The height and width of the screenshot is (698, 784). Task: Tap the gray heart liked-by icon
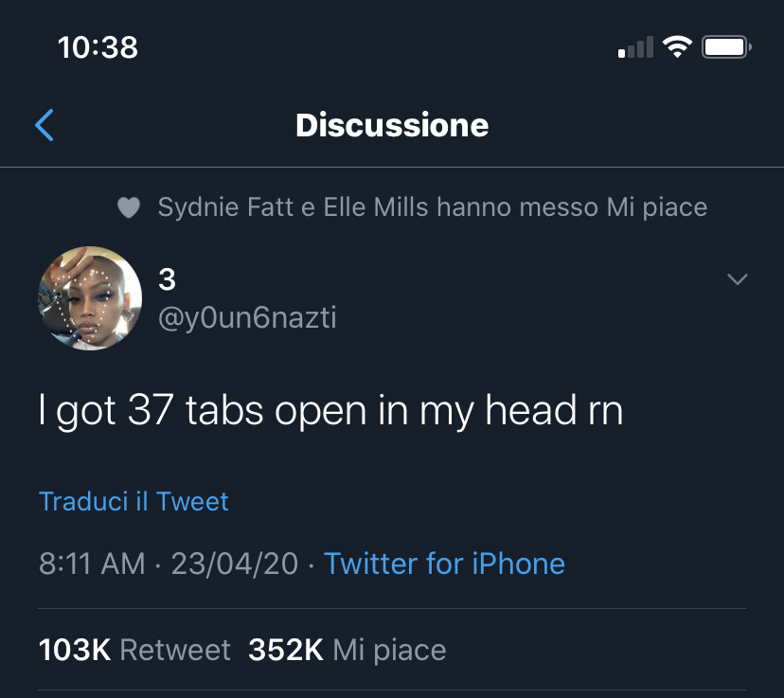pos(129,207)
